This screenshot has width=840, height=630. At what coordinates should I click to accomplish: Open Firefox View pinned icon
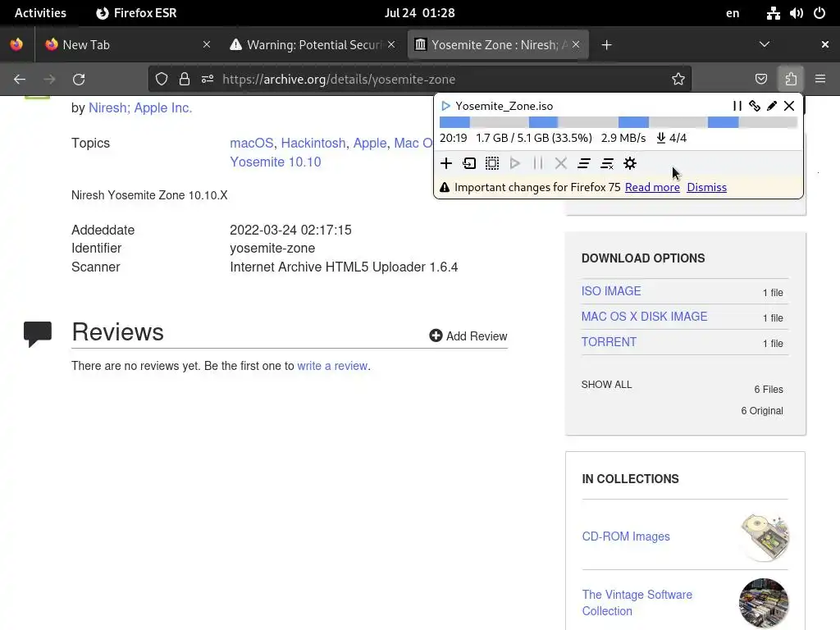[x=16, y=44]
